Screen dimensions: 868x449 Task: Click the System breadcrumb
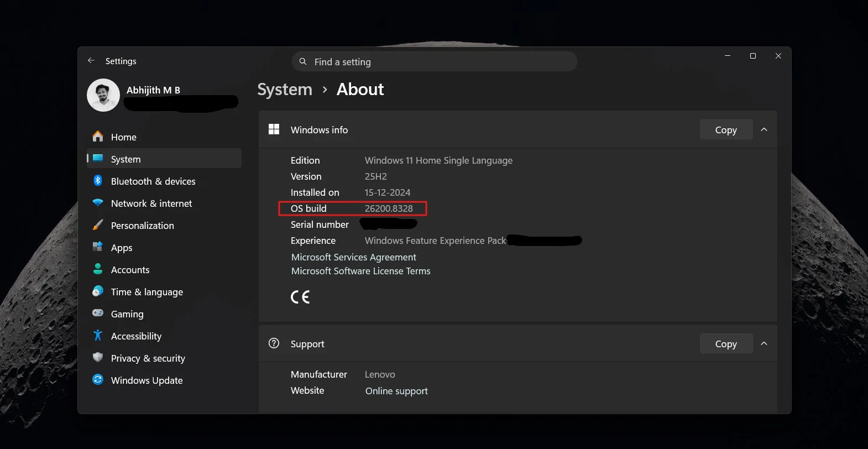tap(285, 89)
